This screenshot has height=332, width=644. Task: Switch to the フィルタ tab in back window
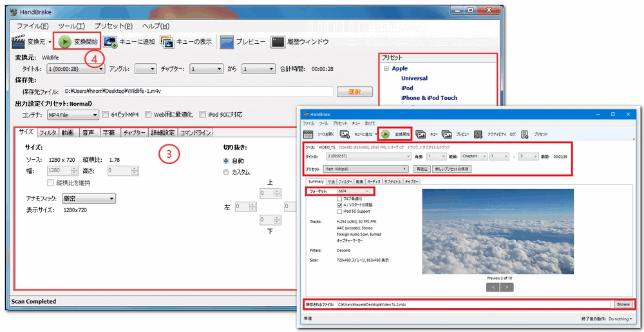[48, 133]
